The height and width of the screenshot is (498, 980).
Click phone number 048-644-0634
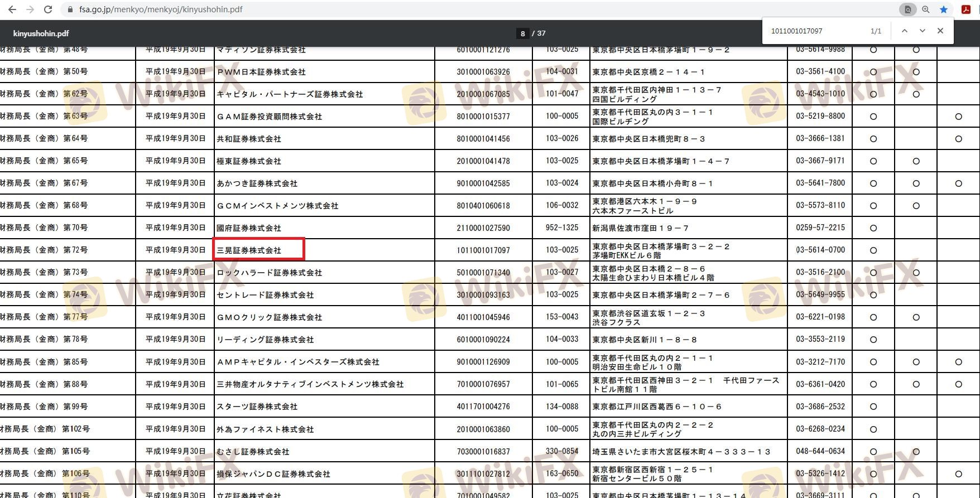click(820, 451)
